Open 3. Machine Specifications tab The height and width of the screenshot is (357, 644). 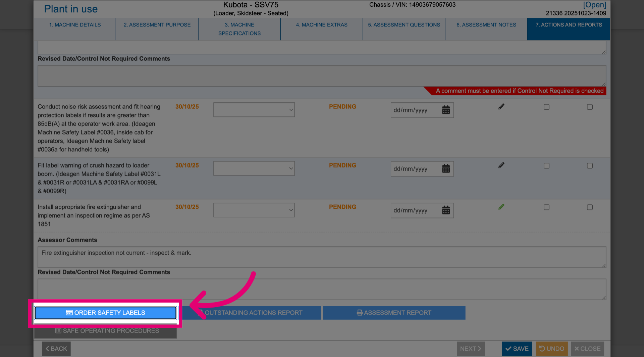click(x=239, y=29)
